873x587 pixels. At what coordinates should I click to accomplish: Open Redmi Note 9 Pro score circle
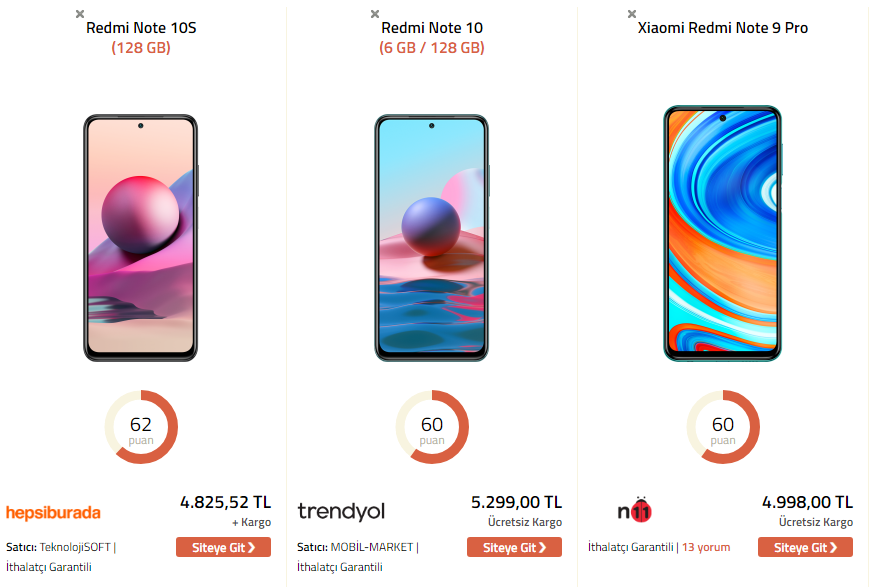click(x=723, y=427)
